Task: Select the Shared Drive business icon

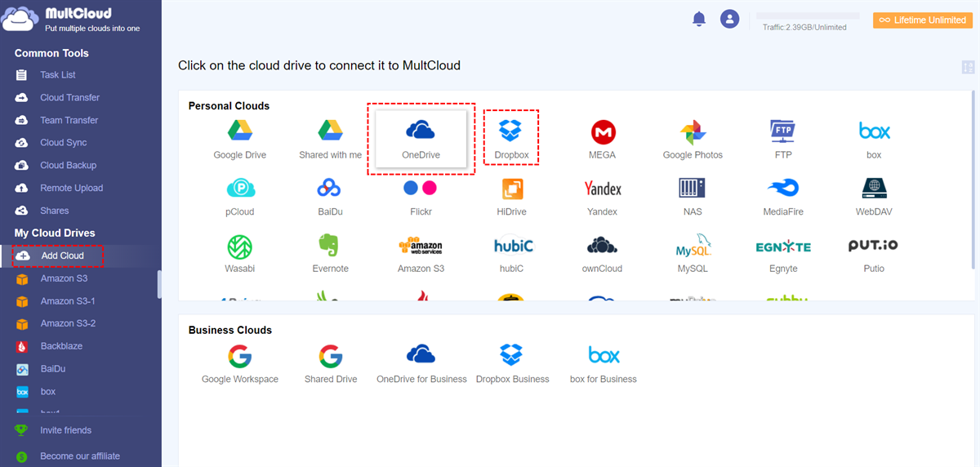Action: (x=330, y=356)
